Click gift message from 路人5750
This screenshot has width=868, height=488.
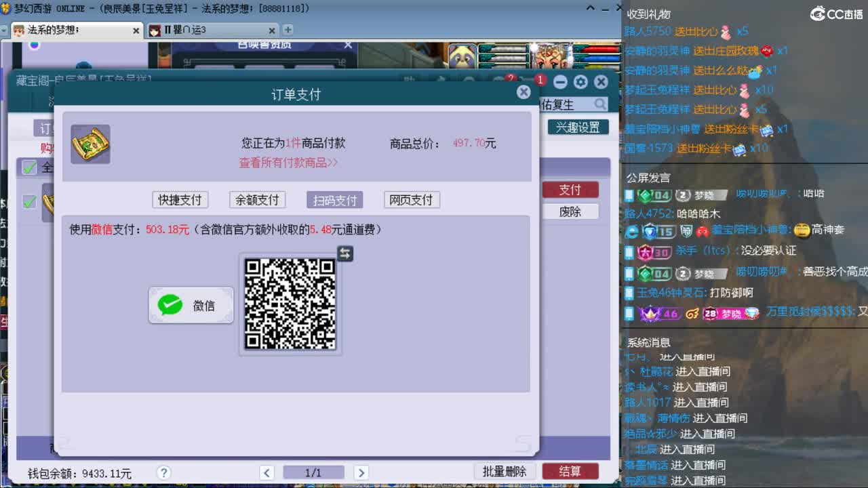(686, 31)
